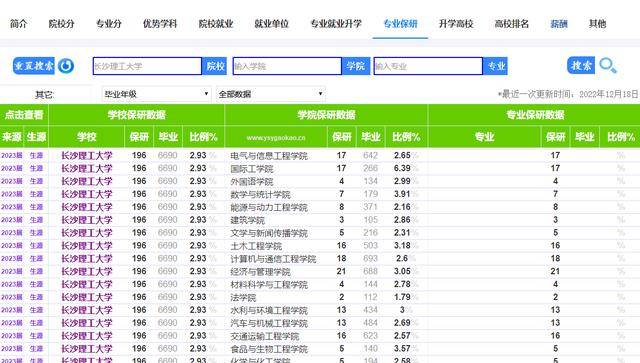Click the 学院保研数据 header
Screen dimensions: 640x363
(x=326, y=115)
